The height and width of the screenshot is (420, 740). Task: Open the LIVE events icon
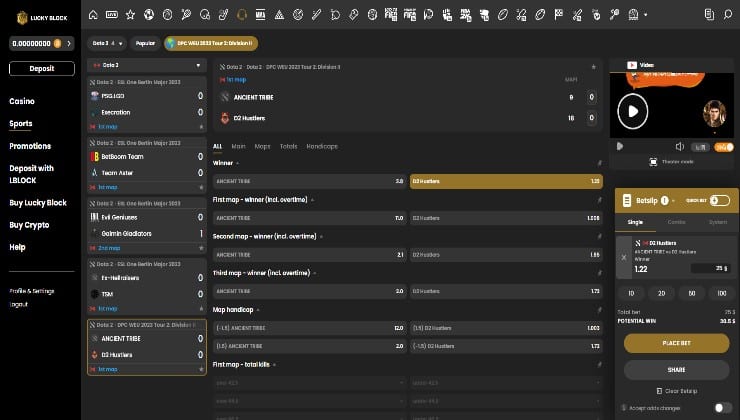click(112, 15)
